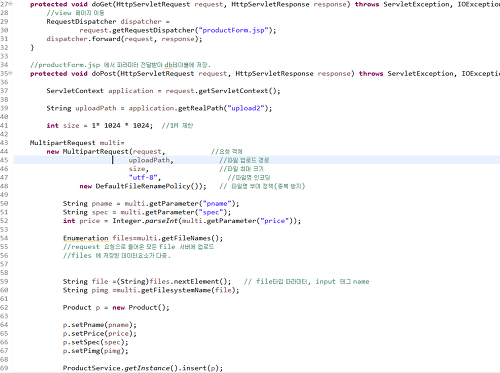Viewport: 500px width, 373px height.
Task: Click the "size," argument on line 46
Action: click(139, 169)
